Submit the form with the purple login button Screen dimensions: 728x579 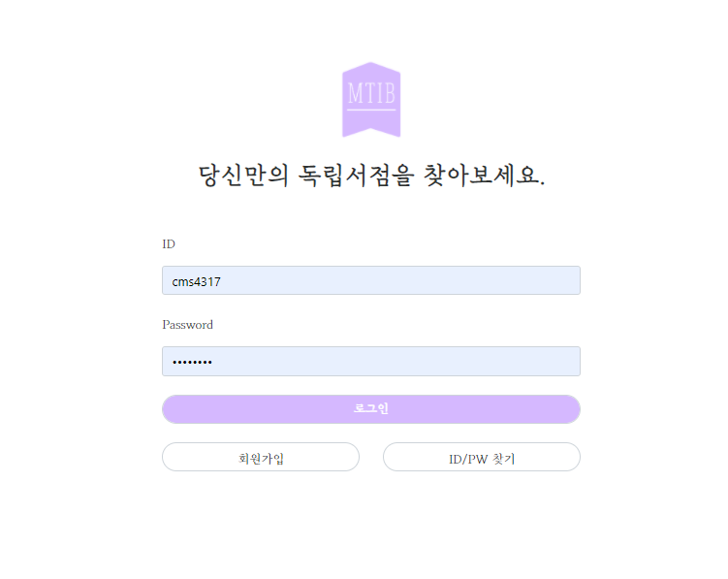click(x=371, y=409)
